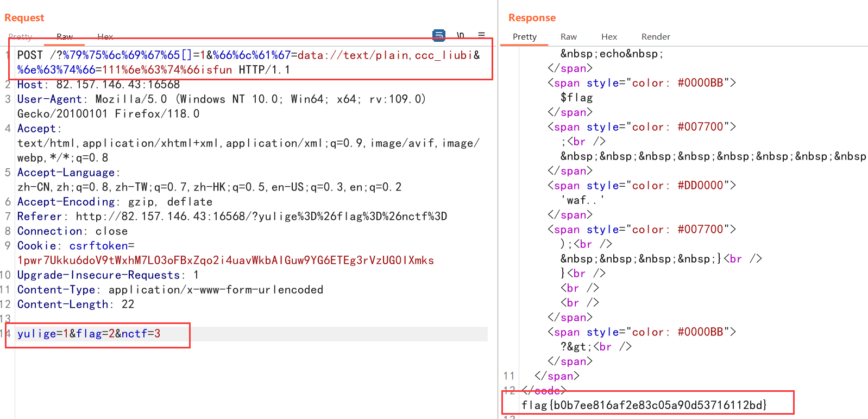The width and height of the screenshot is (868, 419).
Task: Click the Content-Type header line
Action: 170,290
